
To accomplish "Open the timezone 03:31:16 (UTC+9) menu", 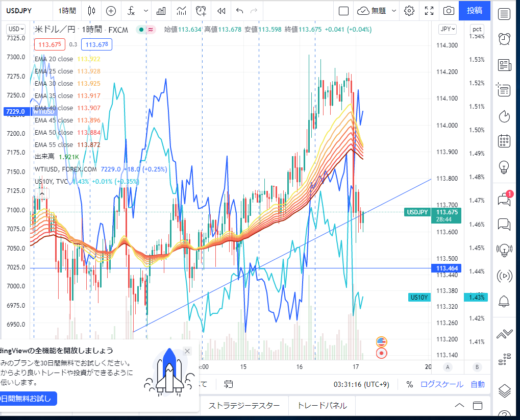I will (x=361, y=384).
